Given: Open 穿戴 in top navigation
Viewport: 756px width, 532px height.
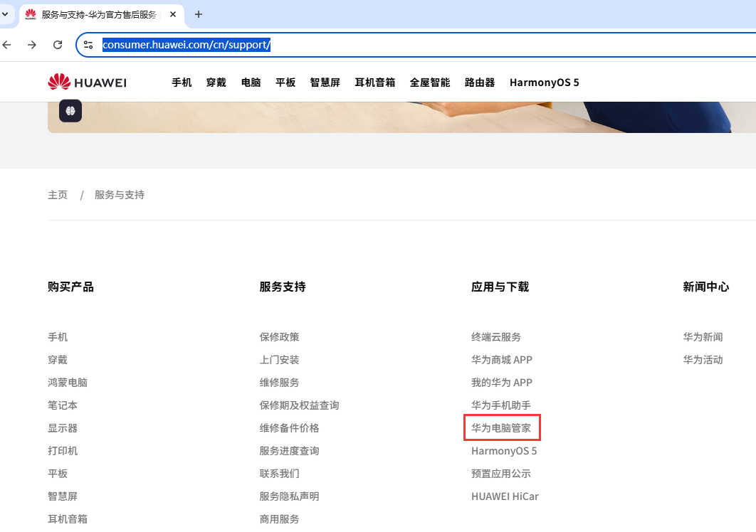Looking at the screenshot, I should click(216, 83).
